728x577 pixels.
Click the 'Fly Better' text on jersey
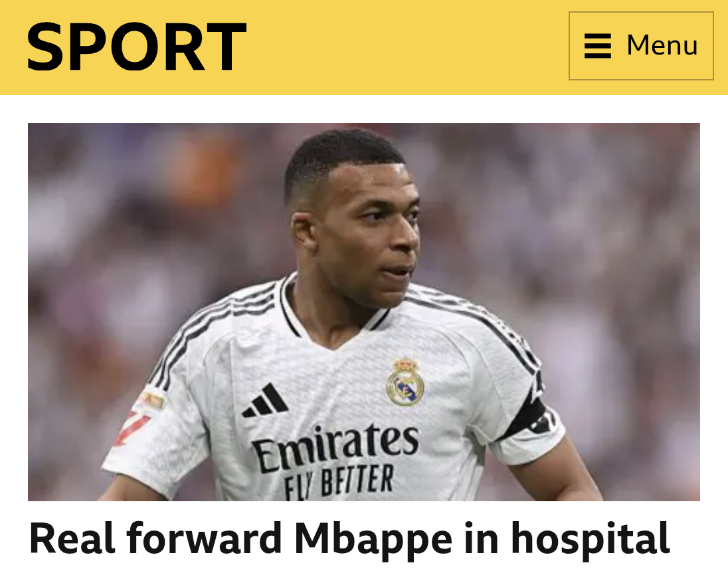pyautogui.click(x=339, y=481)
